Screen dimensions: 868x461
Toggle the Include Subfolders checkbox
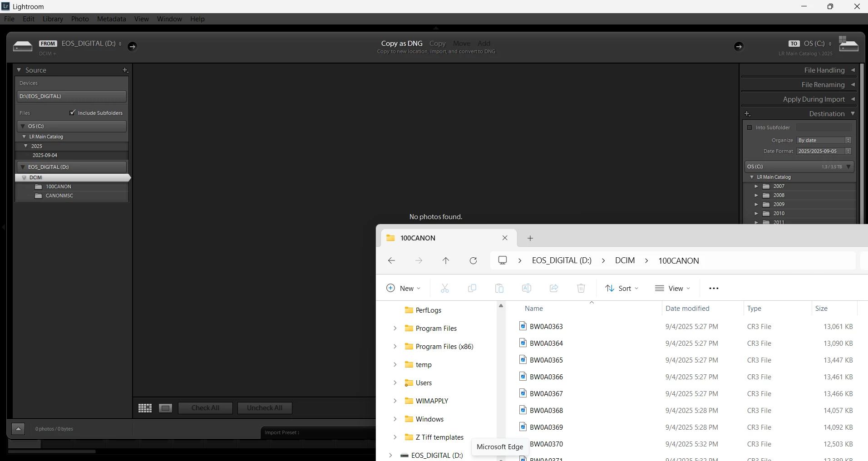coord(72,113)
